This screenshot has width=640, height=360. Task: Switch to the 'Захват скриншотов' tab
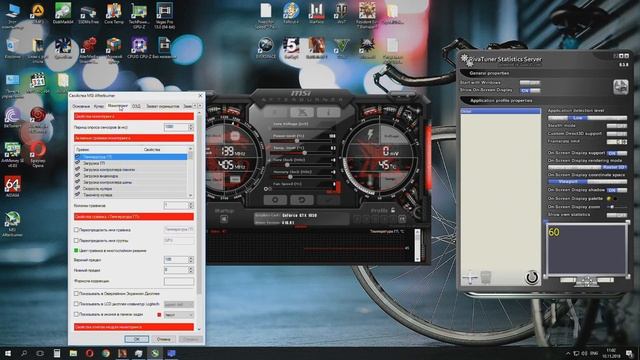coord(162,106)
